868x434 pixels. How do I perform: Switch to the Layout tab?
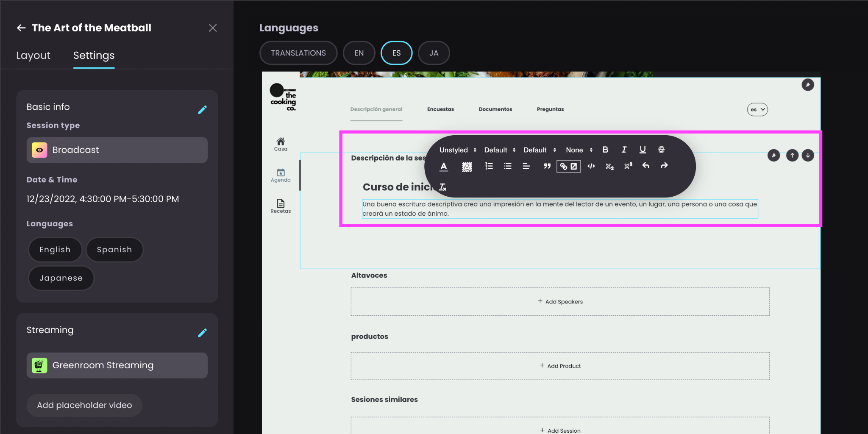33,56
